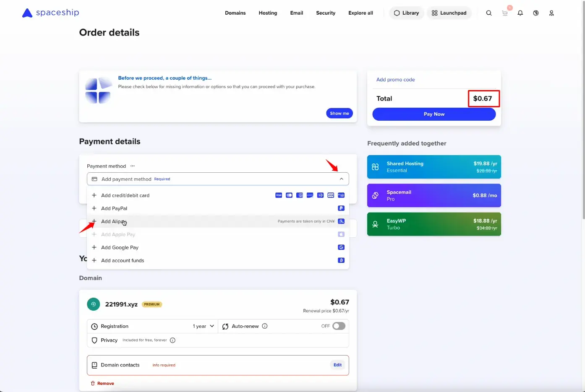Image resolution: width=585 pixels, height=392 pixels.
Task: Add Shared Hosting Essential card
Action: (434, 167)
